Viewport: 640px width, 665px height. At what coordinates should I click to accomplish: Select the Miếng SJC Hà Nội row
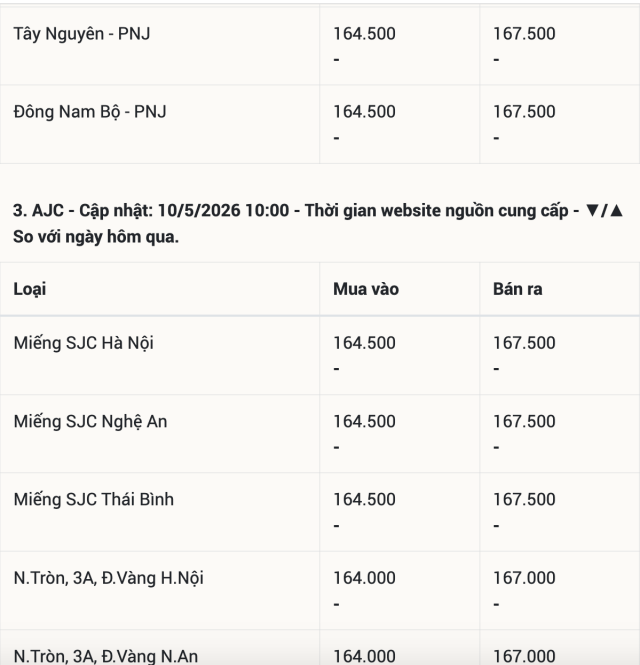tap(320, 355)
